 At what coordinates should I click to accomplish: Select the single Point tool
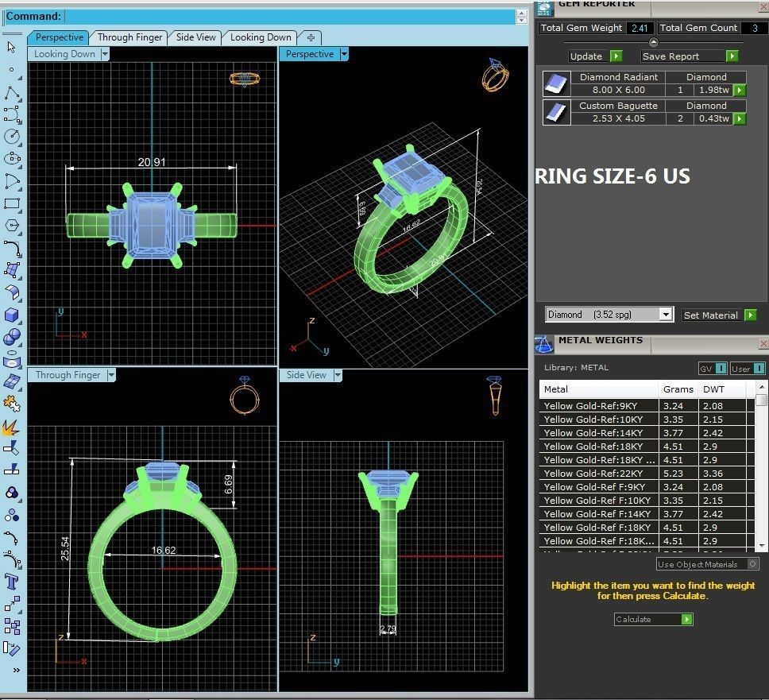tap(12, 70)
